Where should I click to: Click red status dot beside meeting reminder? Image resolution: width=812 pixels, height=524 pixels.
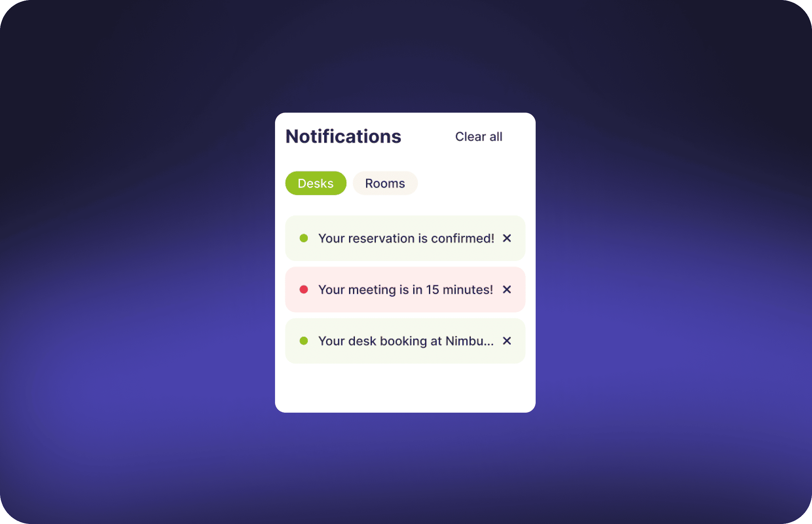pyautogui.click(x=304, y=290)
